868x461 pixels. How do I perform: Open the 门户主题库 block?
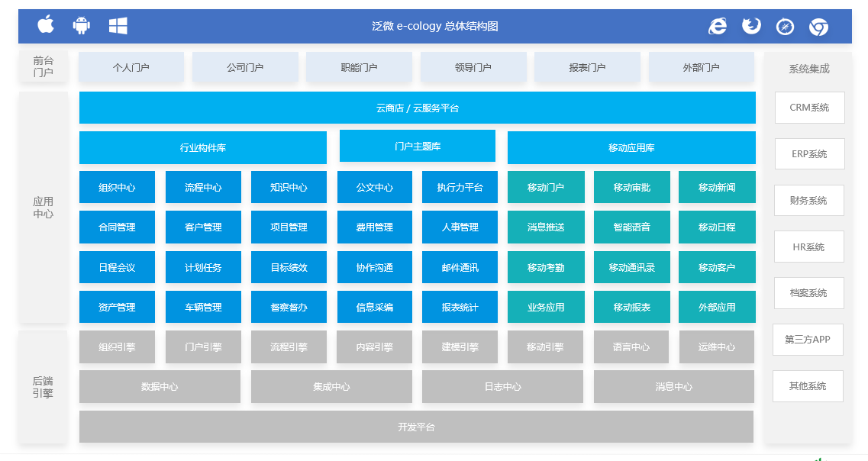click(418, 146)
